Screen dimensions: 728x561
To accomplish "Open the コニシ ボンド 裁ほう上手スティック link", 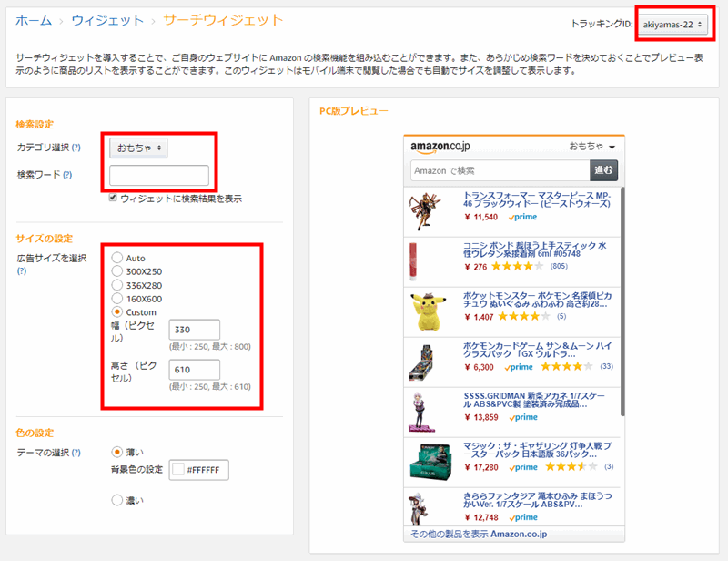I will click(534, 250).
